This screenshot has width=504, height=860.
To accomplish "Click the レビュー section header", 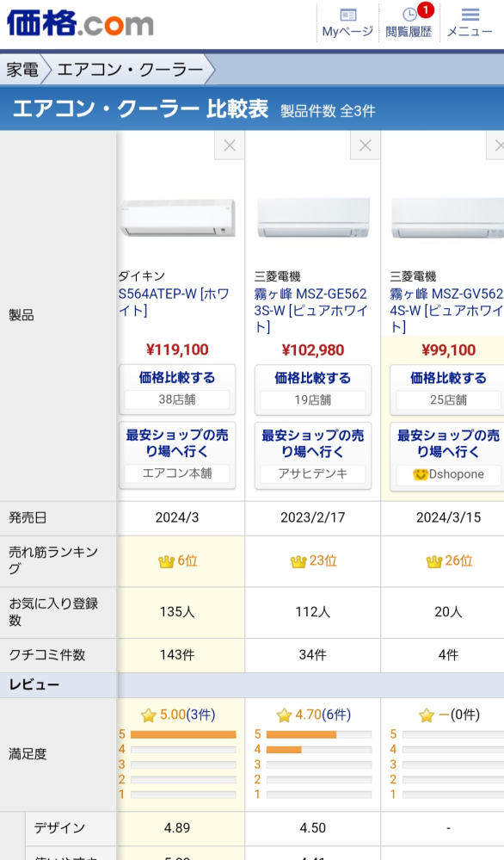I will 34,684.
